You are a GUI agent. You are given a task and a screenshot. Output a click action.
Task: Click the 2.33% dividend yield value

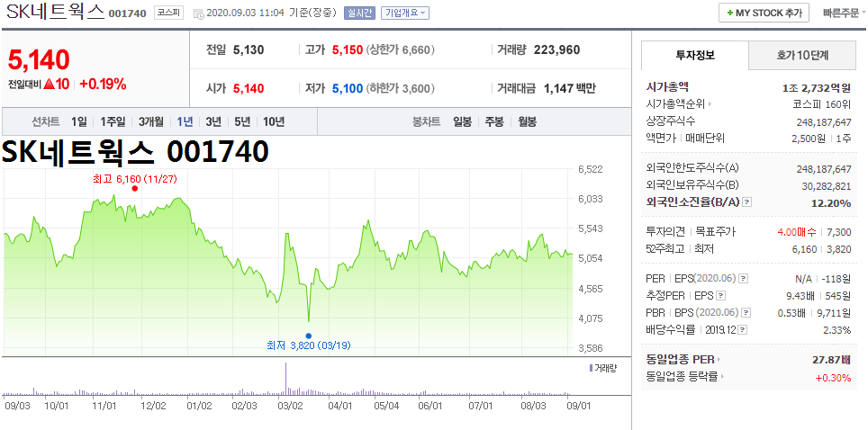coord(837,331)
